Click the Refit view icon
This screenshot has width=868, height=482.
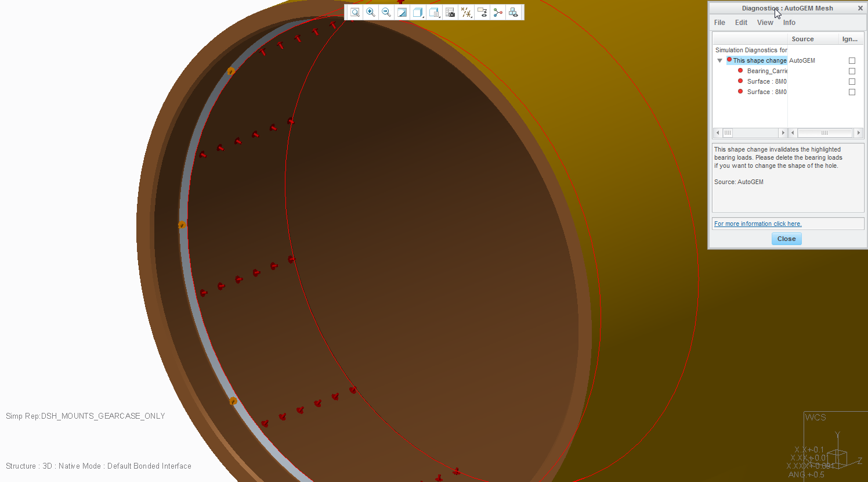pos(355,12)
